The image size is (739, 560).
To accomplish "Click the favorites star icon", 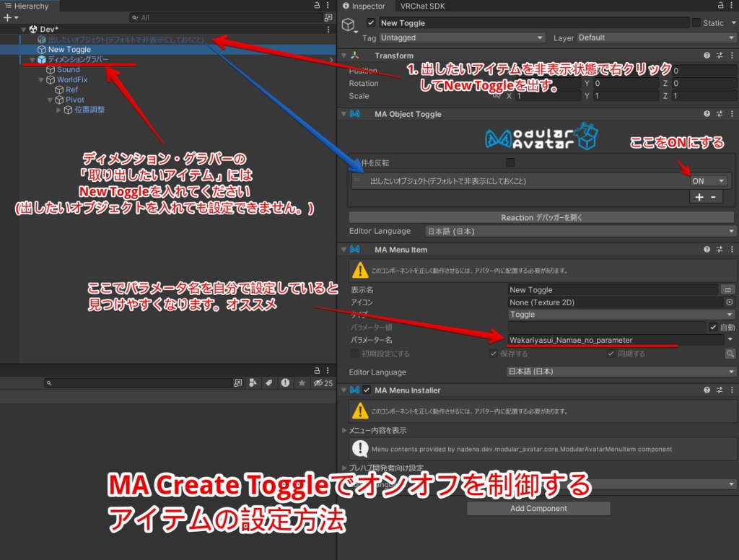I will [302, 382].
